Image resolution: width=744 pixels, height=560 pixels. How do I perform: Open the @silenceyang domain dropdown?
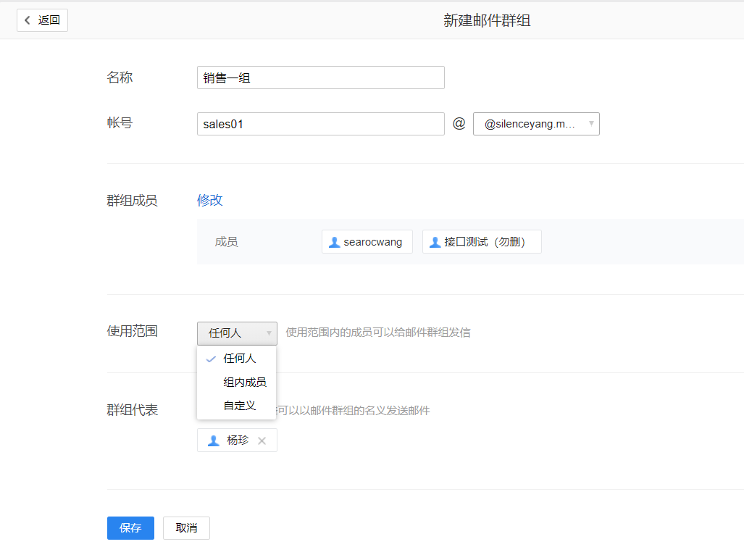tap(536, 124)
